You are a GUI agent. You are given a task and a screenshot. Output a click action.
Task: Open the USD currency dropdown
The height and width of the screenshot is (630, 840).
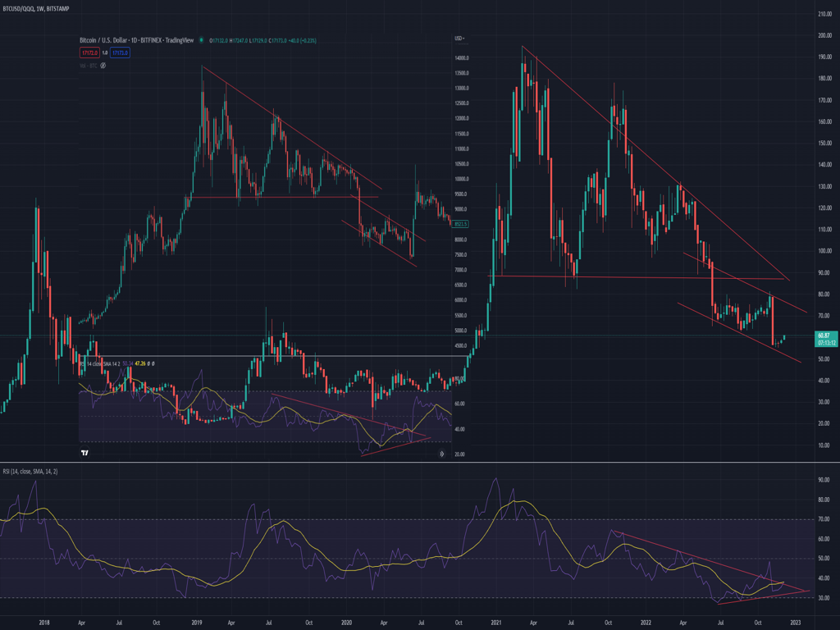tap(460, 39)
